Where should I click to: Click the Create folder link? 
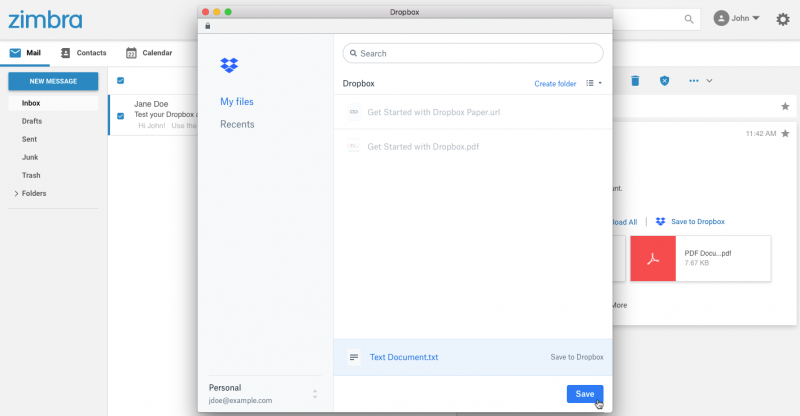[x=555, y=84]
